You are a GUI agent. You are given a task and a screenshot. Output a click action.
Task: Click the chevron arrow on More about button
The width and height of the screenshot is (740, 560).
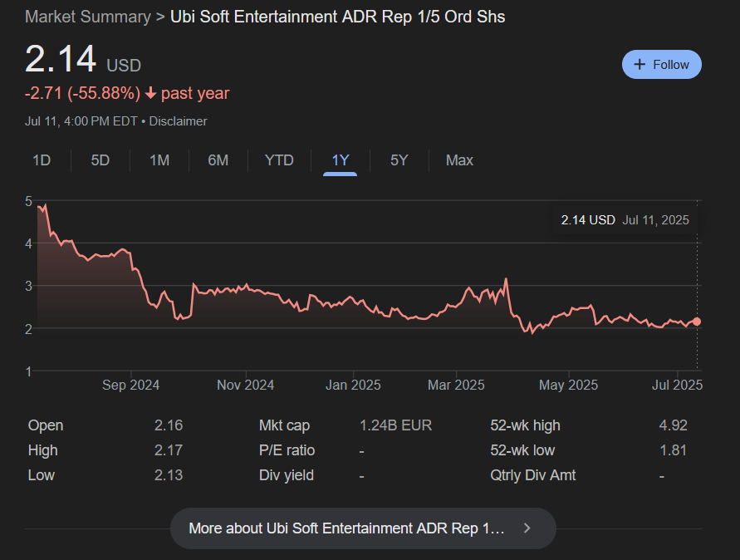527,528
